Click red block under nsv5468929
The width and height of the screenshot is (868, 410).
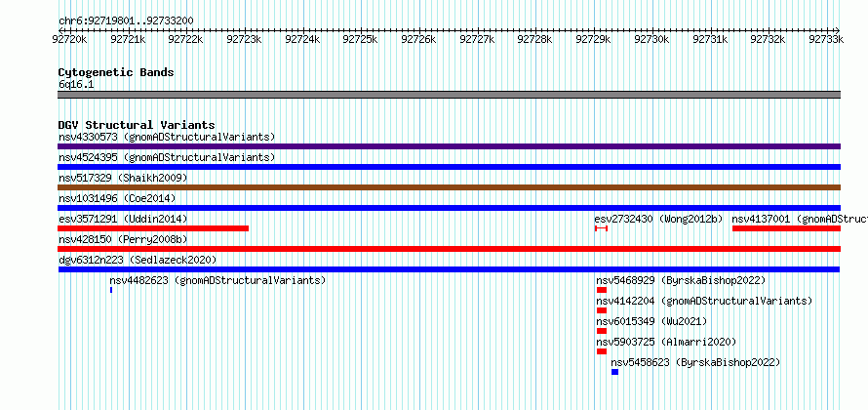click(602, 290)
